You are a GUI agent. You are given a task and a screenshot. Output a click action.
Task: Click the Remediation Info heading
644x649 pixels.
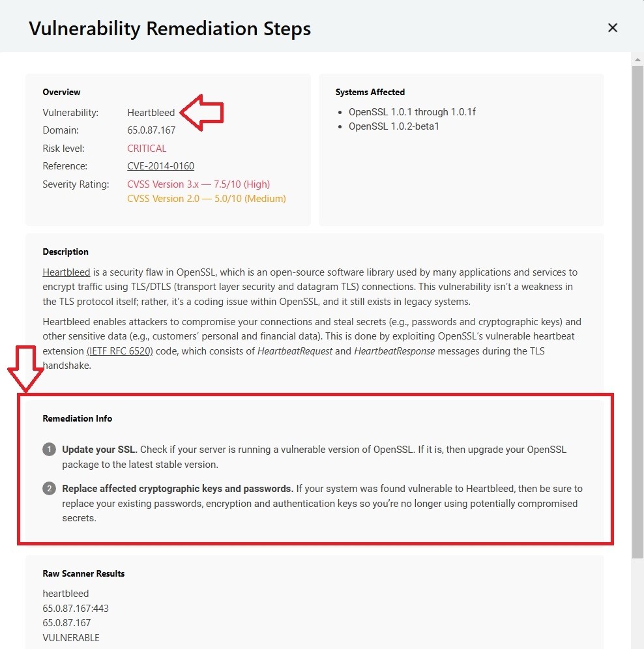click(x=77, y=418)
